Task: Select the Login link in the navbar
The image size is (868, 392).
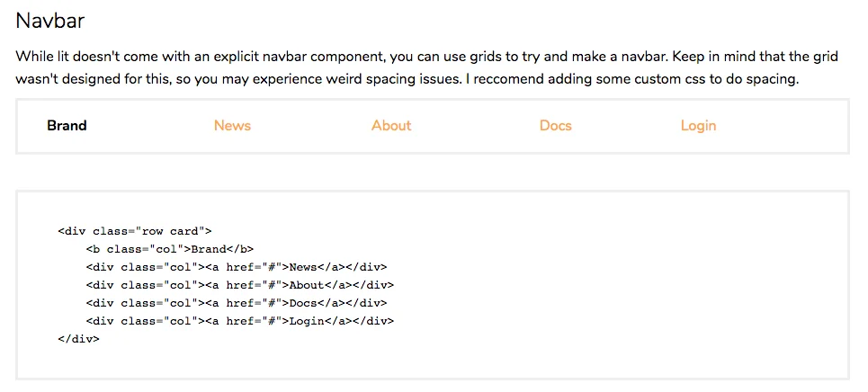Action: (698, 126)
